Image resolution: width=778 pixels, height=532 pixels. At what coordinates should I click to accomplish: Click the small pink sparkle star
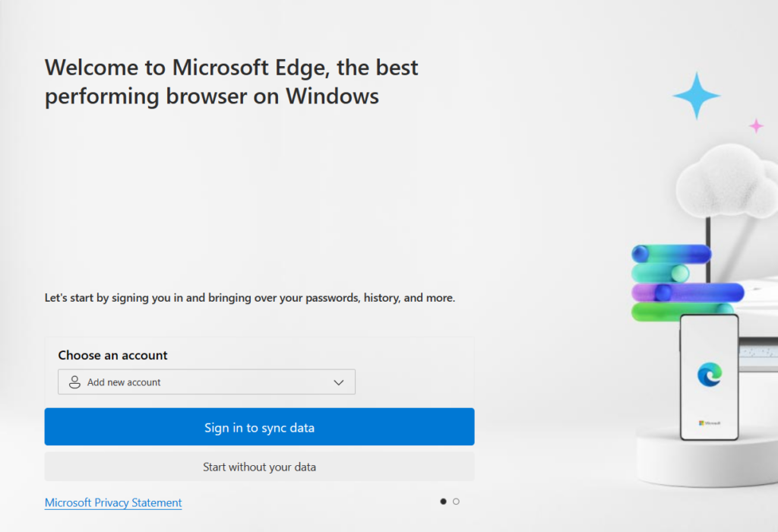click(x=756, y=125)
